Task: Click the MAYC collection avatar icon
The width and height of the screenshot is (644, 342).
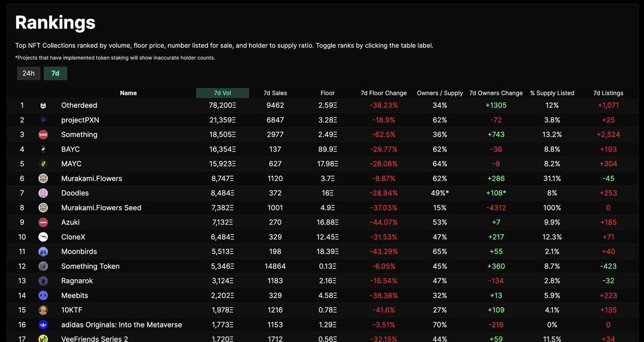Action: [x=43, y=164]
